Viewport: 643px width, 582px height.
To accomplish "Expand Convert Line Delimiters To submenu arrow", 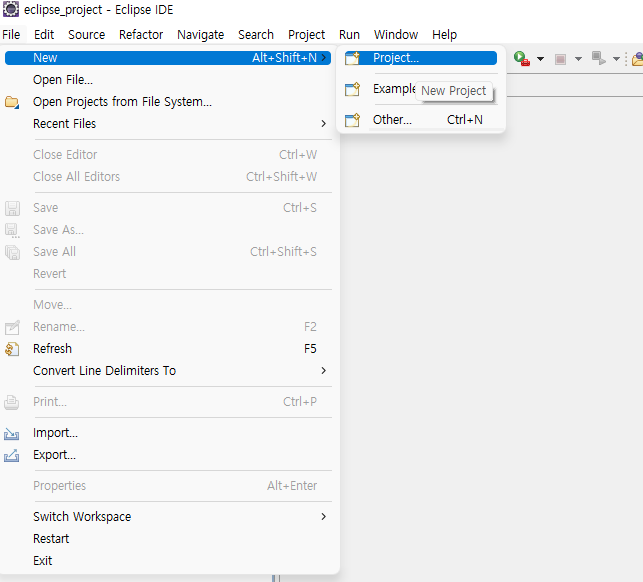I will [324, 371].
